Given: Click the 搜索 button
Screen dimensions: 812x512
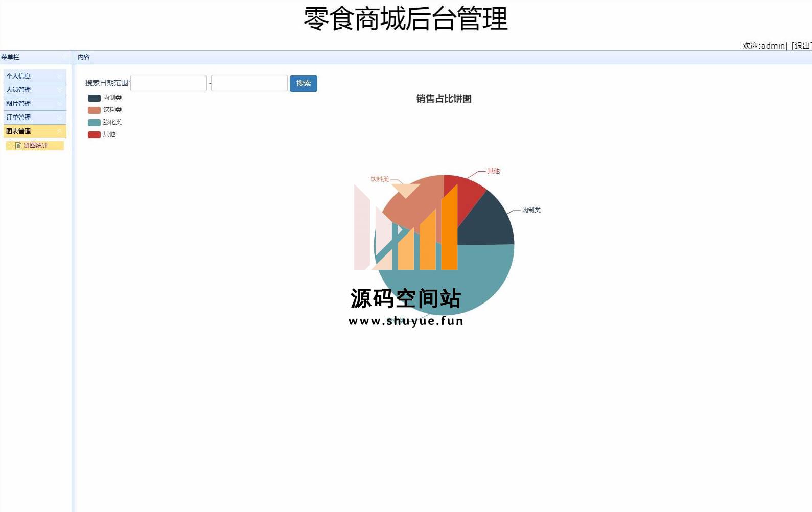Looking at the screenshot, I should pyautogui.click(x=304, y=83).
